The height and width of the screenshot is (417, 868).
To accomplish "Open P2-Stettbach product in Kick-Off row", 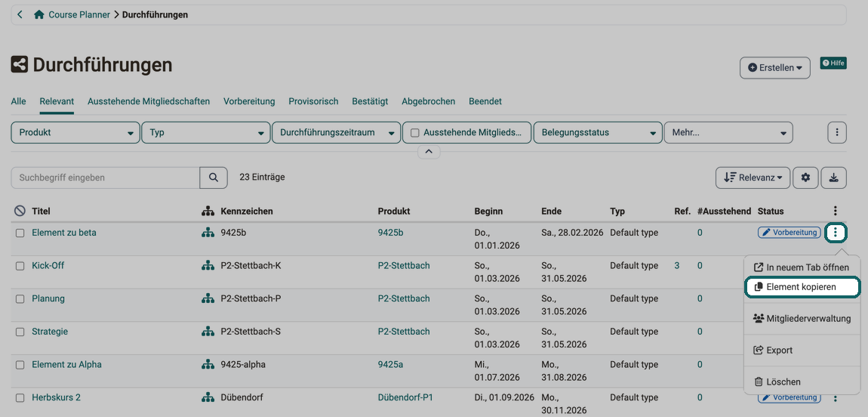I will pos(404,265).
